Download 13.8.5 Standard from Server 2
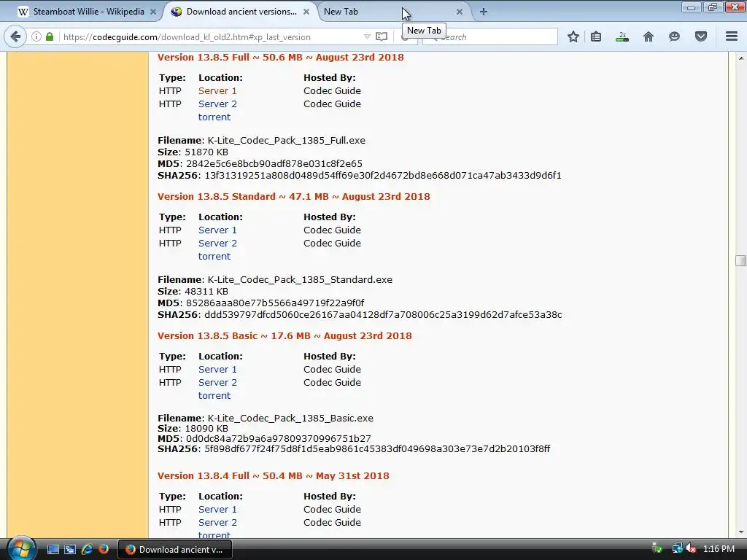The image size is (747, 560). pyautogui.click(x=217, y=244)
